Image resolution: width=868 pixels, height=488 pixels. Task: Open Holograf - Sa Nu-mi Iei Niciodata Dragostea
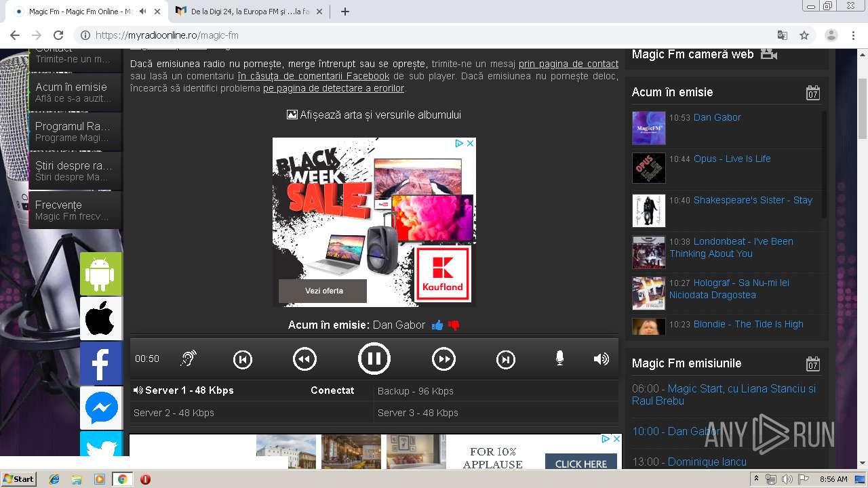[729, 289]
